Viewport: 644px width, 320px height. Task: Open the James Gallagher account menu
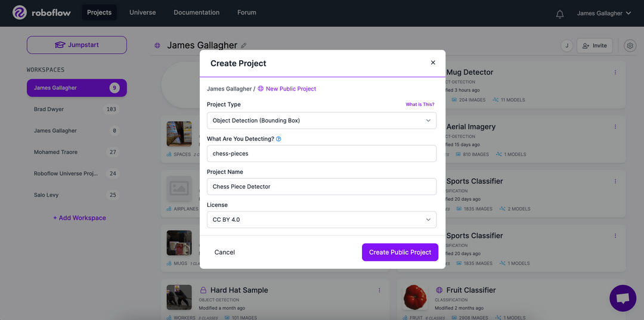click(603, 13)
